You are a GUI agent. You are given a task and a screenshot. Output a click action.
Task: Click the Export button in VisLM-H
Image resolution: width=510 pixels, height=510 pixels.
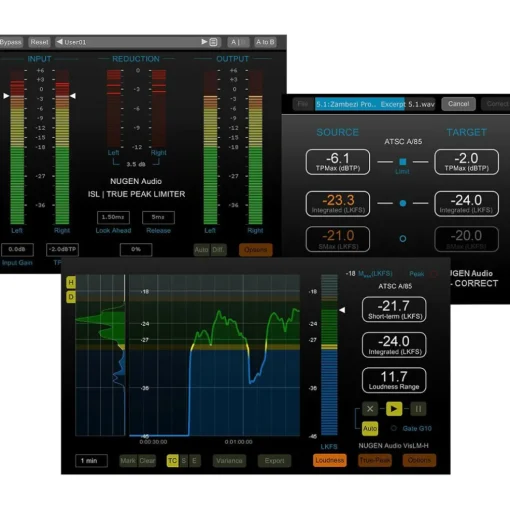(274, 461)
